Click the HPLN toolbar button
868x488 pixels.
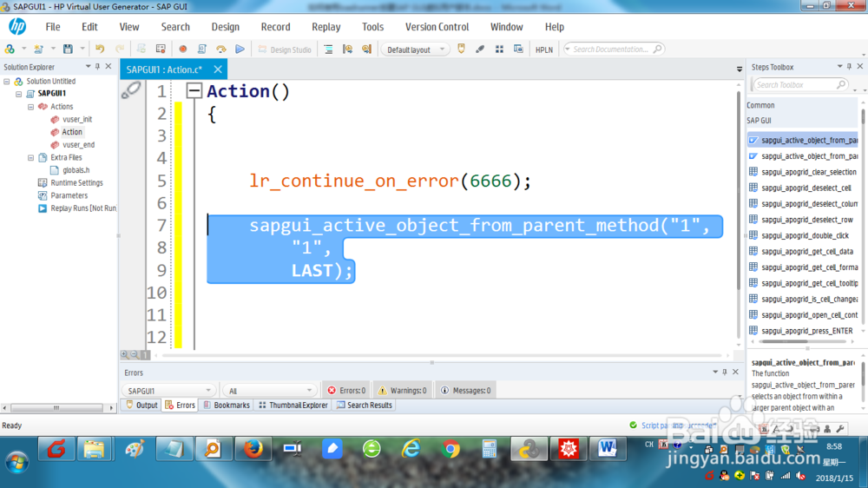(543, 49)
